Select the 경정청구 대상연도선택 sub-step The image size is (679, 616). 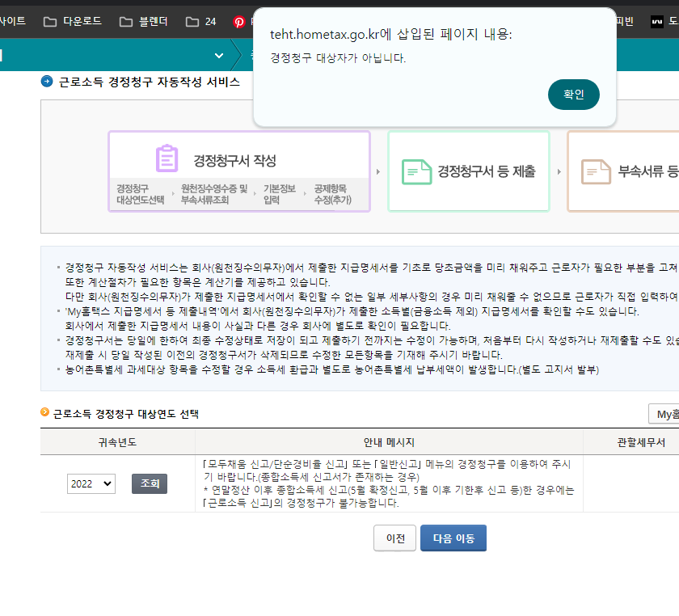139,194
